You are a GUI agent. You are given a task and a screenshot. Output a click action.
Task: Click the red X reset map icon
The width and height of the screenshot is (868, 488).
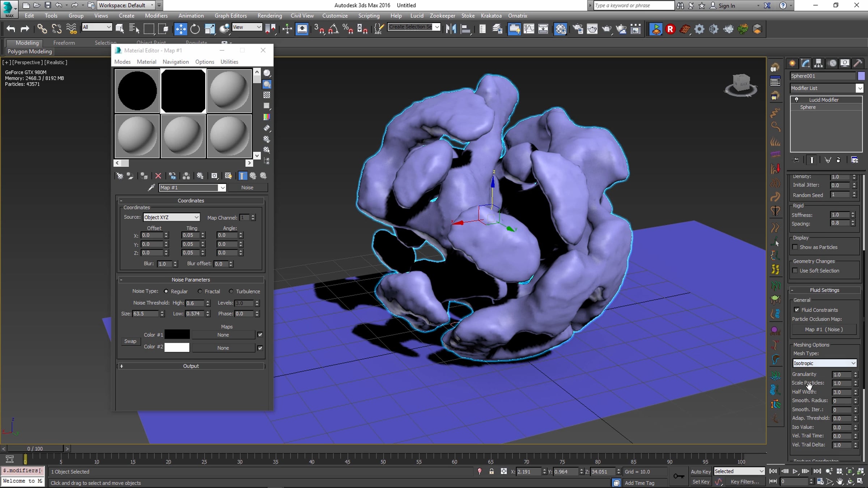pos(158,176)
